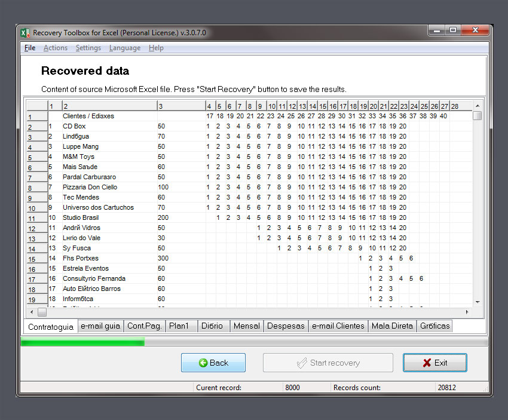508x420 pixels.
Task: Click the vertical scrollbar up arrow
Action: point(478,106)
